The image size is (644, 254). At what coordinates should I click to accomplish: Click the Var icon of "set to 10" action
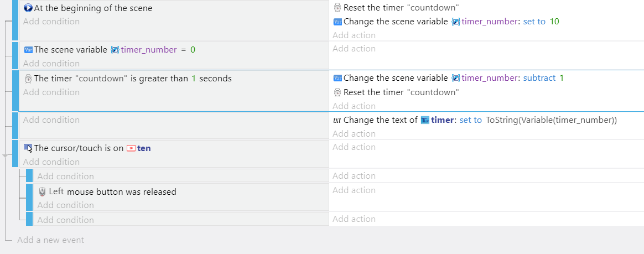337,22
